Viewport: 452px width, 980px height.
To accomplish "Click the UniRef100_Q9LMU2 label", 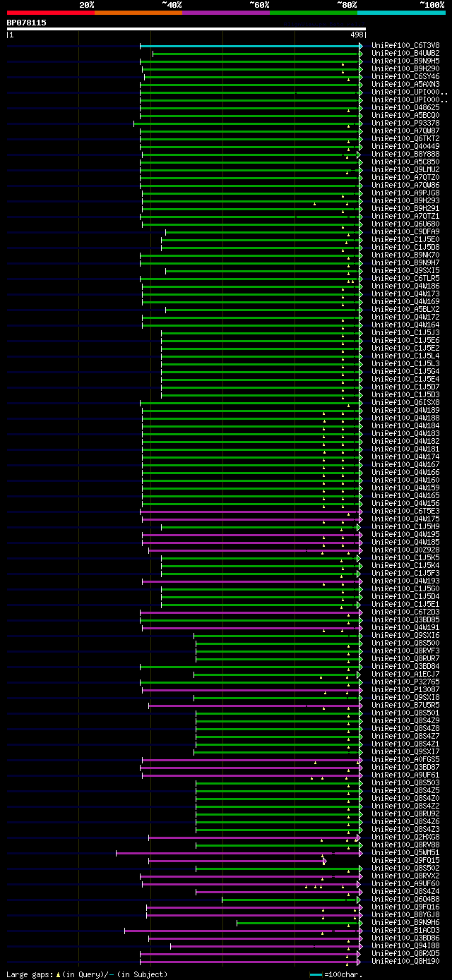I will [x=405, y=169].
